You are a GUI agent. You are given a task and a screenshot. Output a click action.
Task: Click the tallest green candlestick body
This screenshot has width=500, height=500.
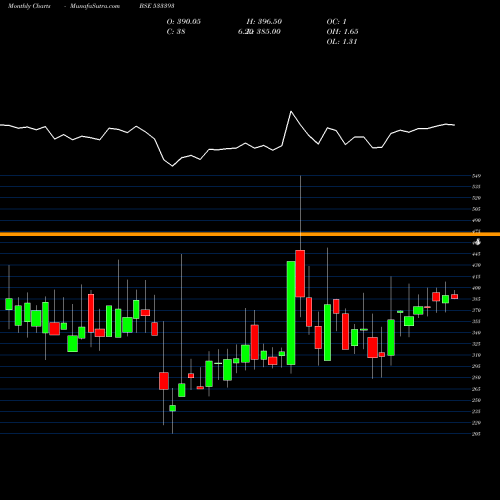(x=291, y=313)
